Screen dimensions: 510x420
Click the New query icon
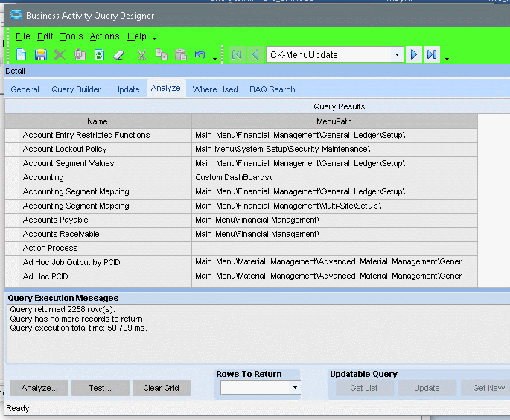point(22,55)
